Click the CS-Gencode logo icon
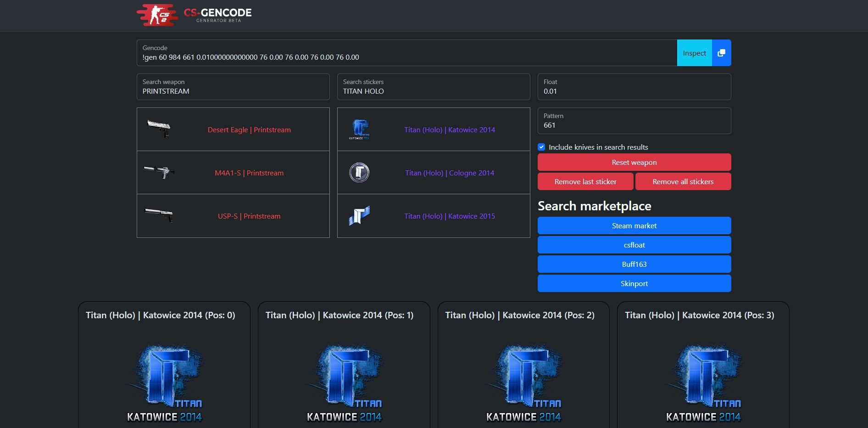Viewport: 868px width, 428px height. coord(157,15)
